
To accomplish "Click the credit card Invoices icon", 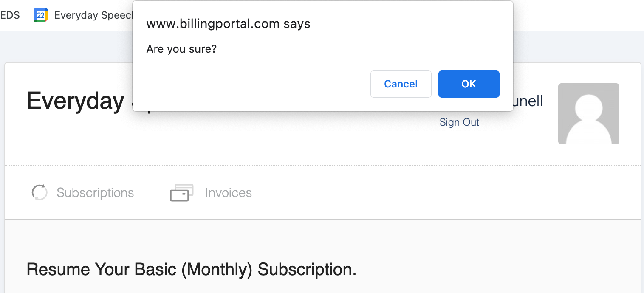I will tap(182, 193).
